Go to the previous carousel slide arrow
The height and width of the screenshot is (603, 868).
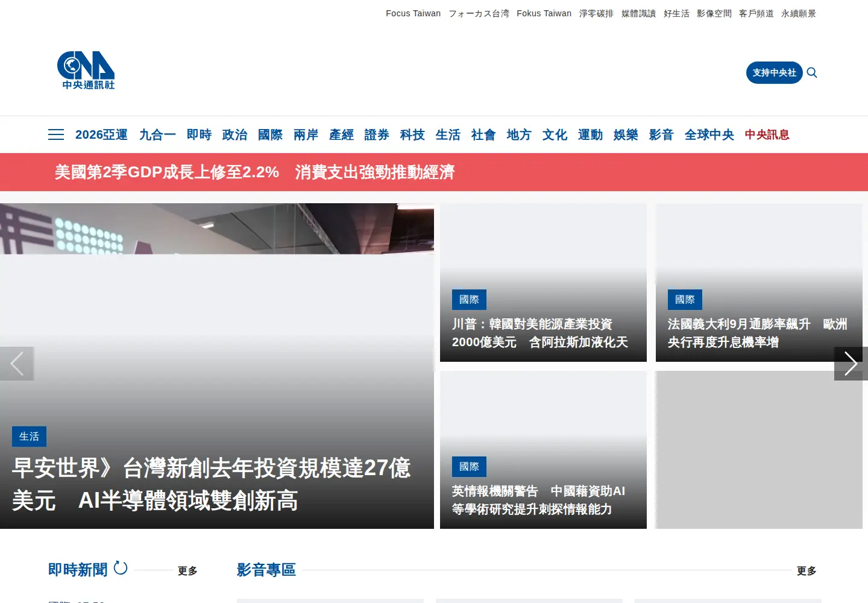[x=17, y=364]
